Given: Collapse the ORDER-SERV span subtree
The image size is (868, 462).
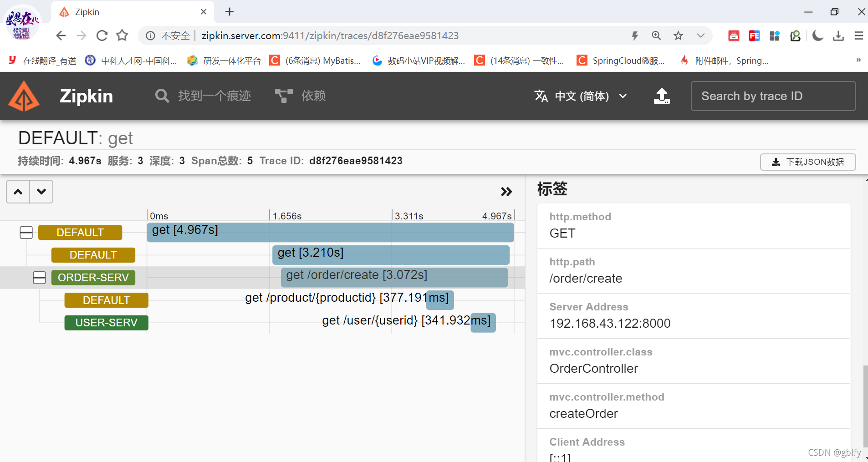Looking at the screenshot, I should pos(40,278).
